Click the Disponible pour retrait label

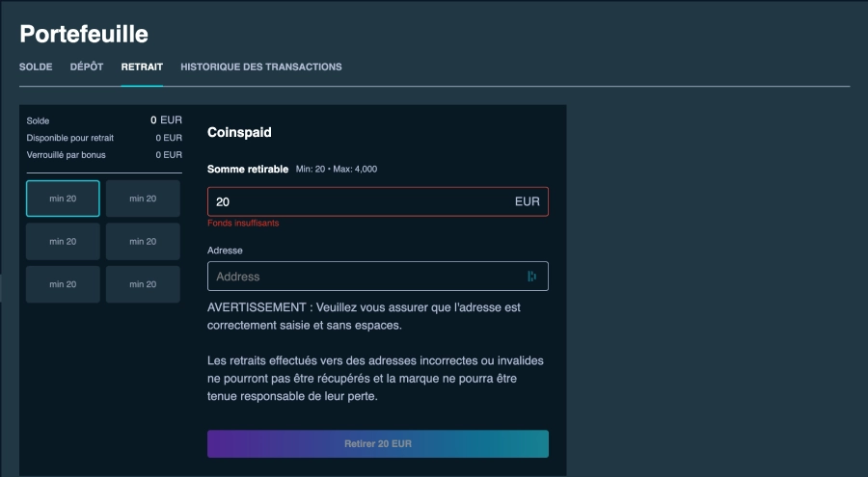point(69,138)
